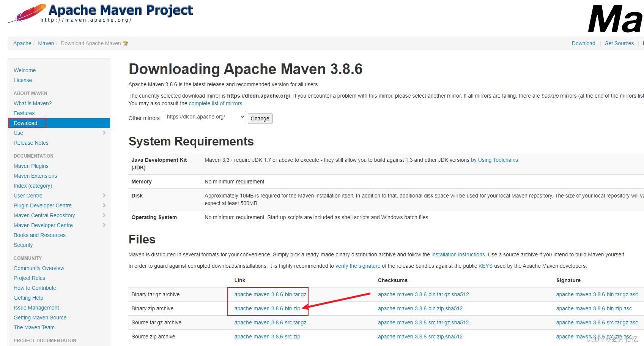Open The Maven Team link
This screenshot has height=346, width=644.
tap(34, 327)
